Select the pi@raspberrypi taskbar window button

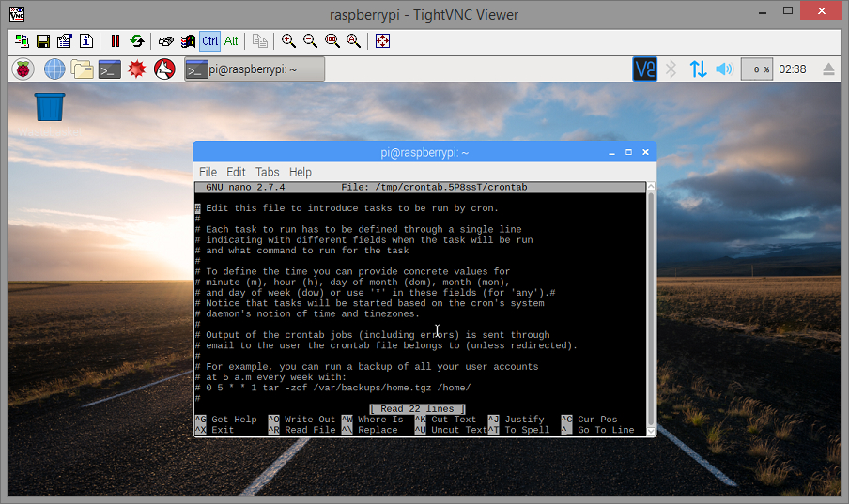[255, 69]
